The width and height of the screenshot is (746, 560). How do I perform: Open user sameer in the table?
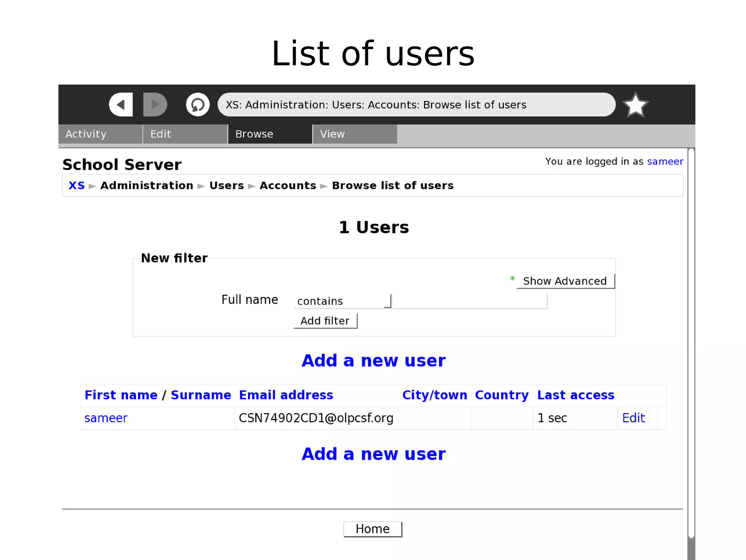[106, 418]
